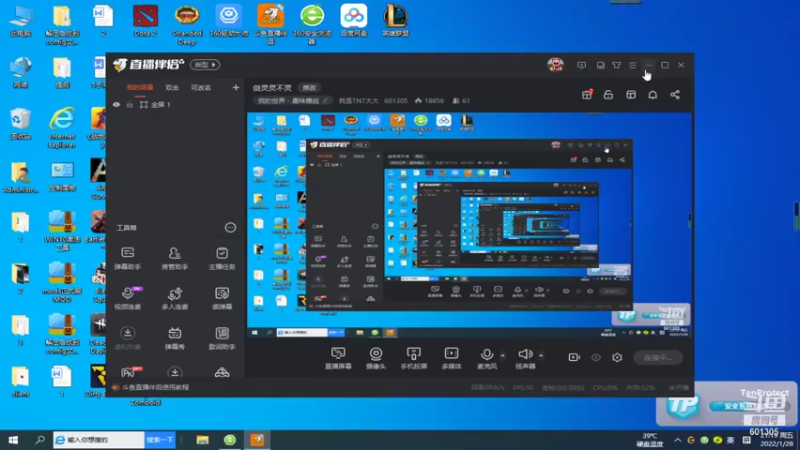Image resolution: width=800 pixels, height=450 pixels.
Task: Open the hamburger menu in title bar
Action: coord(633,65)
